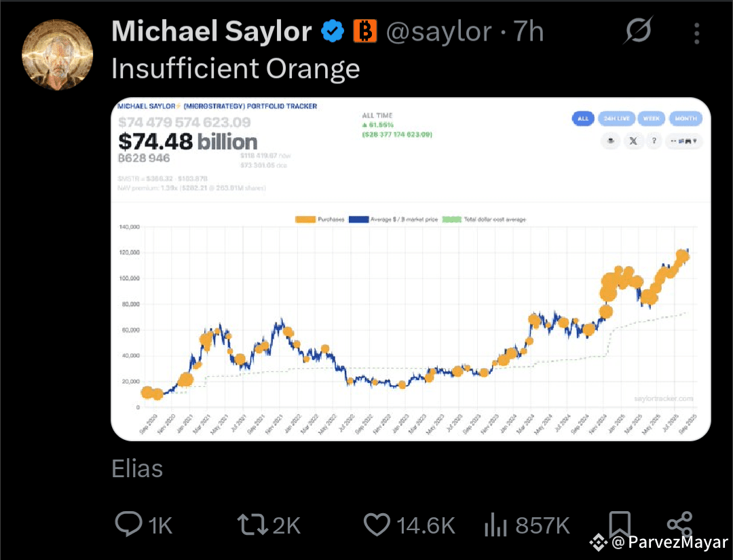Share the tweet via share icon
The height and width of the screenshot is (560, 733).
(x=679, y=524)
